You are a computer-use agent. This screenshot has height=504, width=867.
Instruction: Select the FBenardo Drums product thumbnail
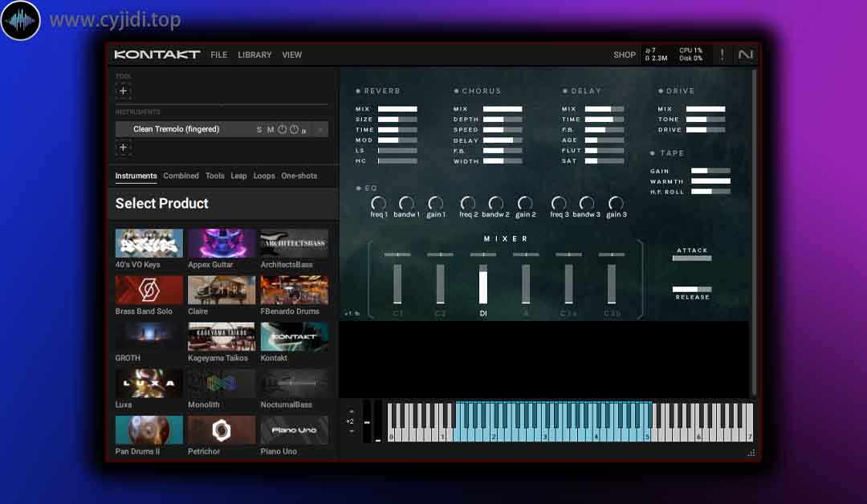click(294, 291)
